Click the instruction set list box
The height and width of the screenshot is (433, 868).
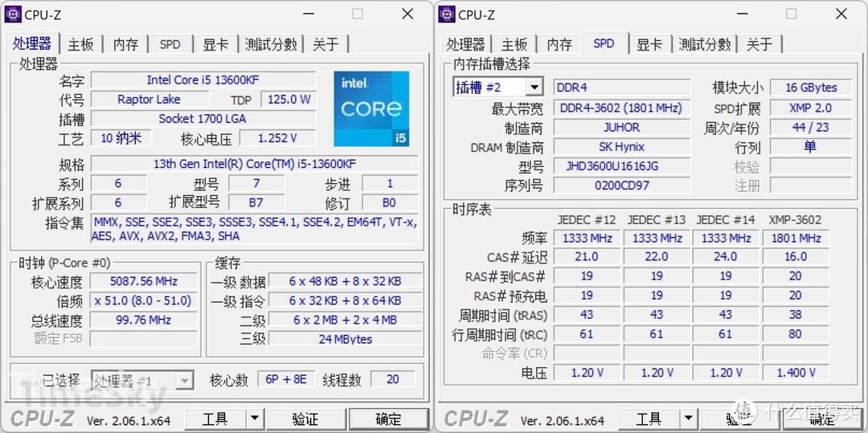point(255,229)
